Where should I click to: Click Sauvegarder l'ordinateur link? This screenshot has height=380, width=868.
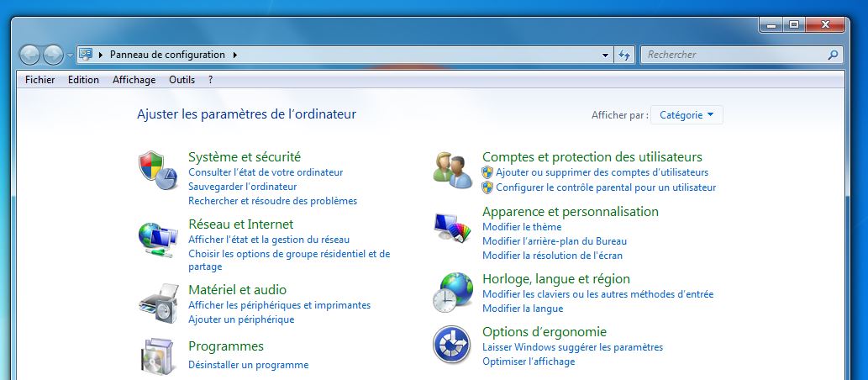243,187
